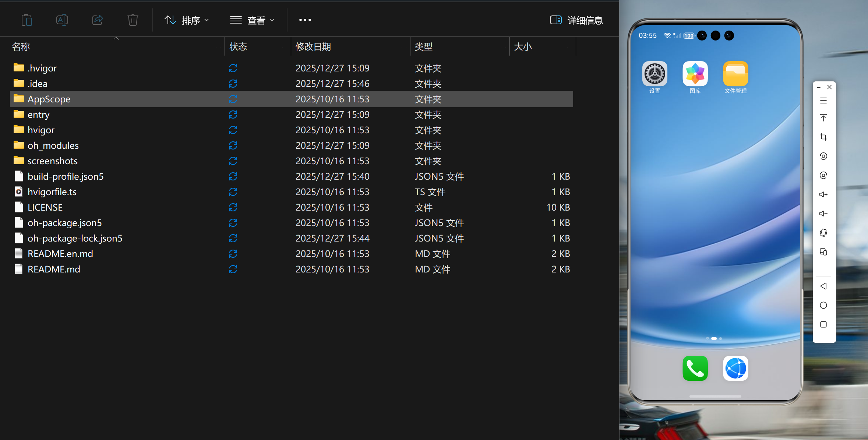The height and width of the screenshot is (440, 868).
Task: Click the delete trash icon in toolbar
Action: 133,20
